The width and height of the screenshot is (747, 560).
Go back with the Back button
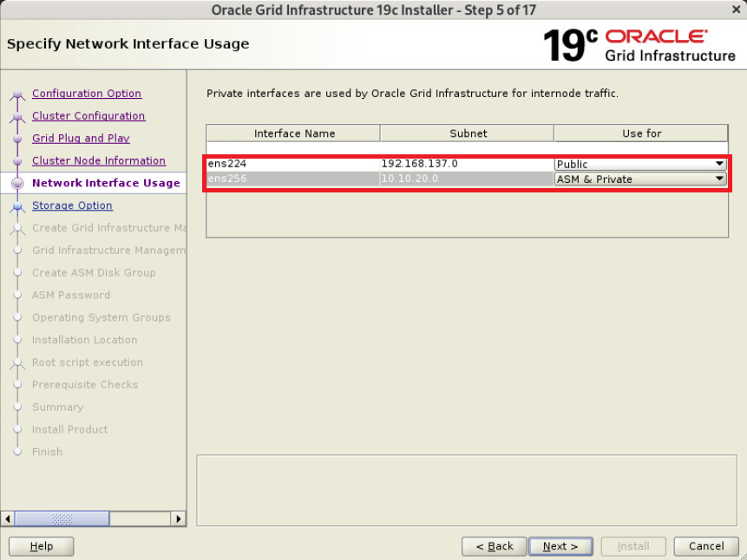(x=495, y=546)
